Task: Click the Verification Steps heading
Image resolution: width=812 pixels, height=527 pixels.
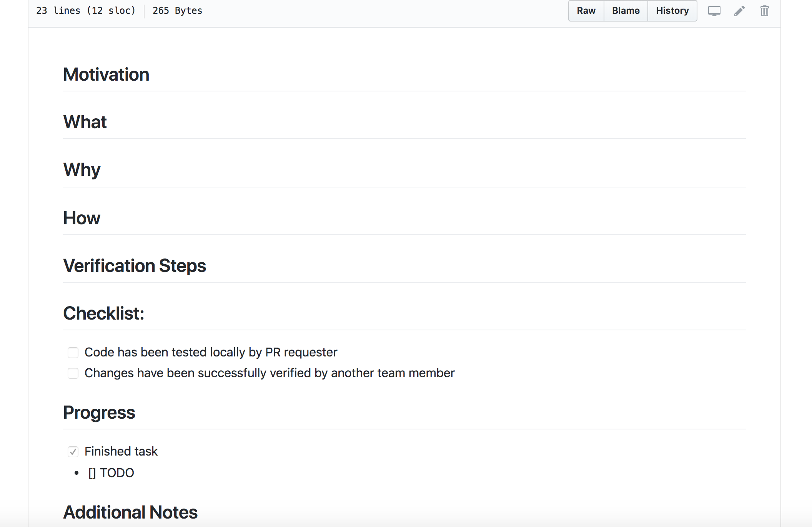Action: (135, 266)
